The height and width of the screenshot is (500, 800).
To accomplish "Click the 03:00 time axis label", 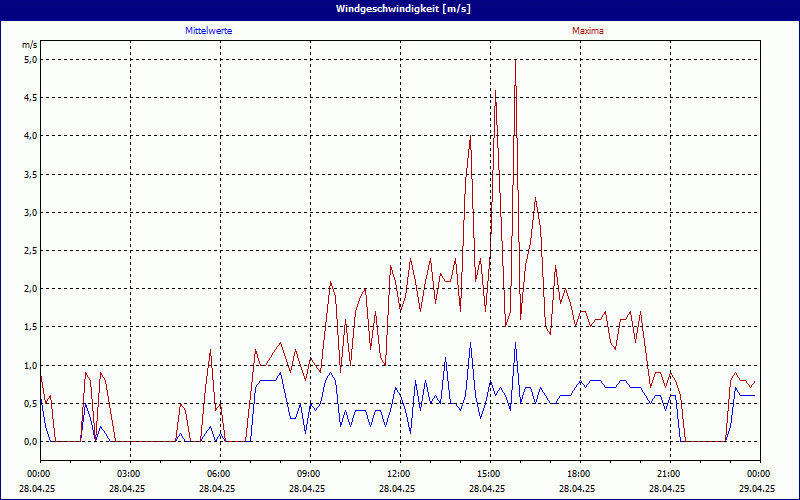I will click(129, 473).
